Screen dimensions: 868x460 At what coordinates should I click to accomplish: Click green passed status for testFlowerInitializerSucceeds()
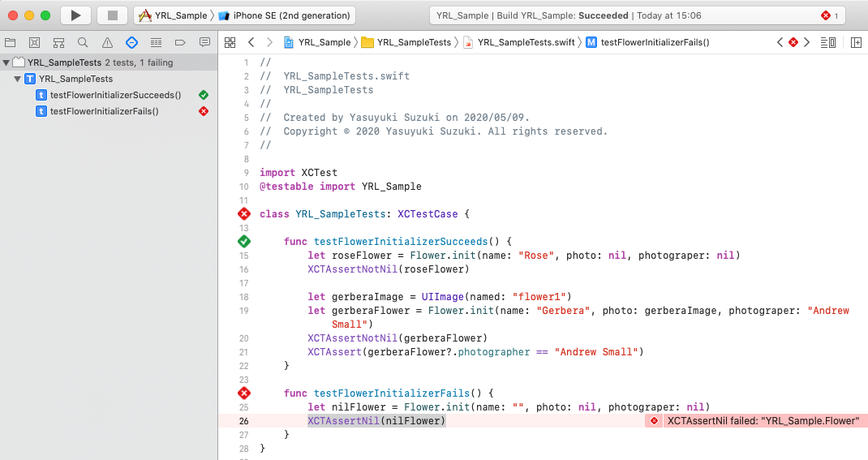[204, 95]
